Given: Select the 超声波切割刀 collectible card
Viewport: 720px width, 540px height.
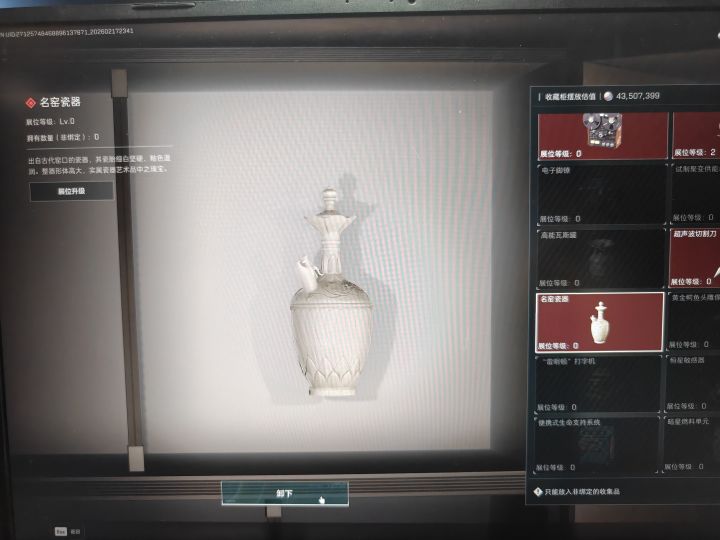Looking at the screenshot, I should pos(694,258).
